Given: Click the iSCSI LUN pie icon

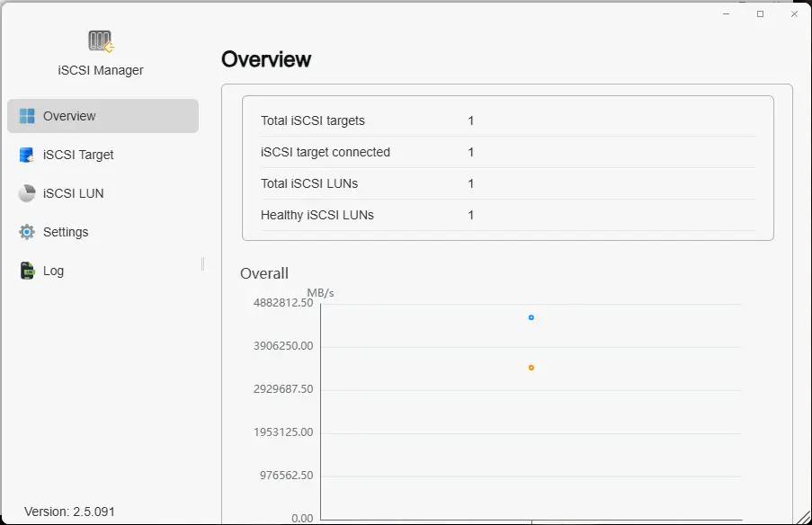Looking at the screenshot, I should click(27, 193).
